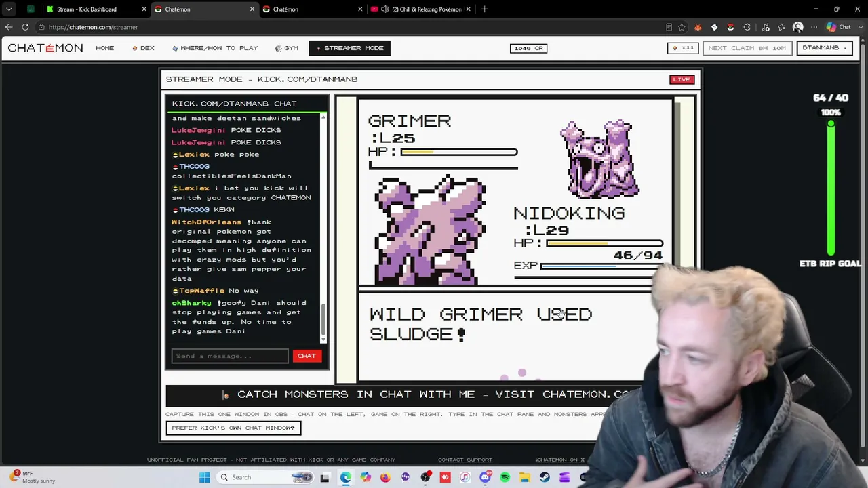This screenshot has width=868, height=488.
Task: Open the weather widget showing 91°F
Action: [x=32, y=477]
